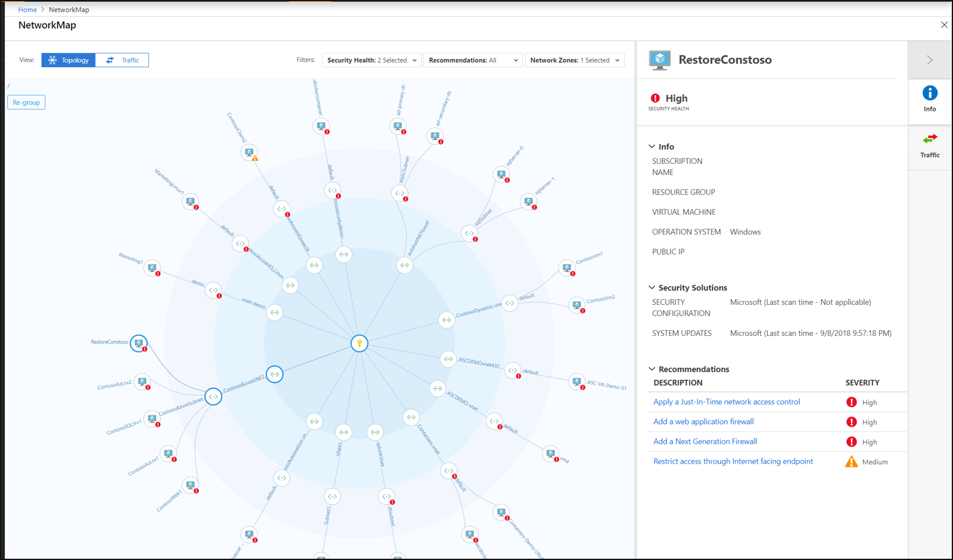Switch to Traffic view
This screenshot has width=953, height=560.
pyautogui.click(x=122, y=60)
